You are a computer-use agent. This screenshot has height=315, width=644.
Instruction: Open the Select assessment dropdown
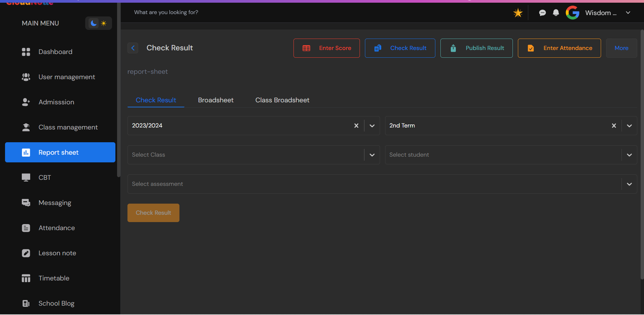point(629,184)
